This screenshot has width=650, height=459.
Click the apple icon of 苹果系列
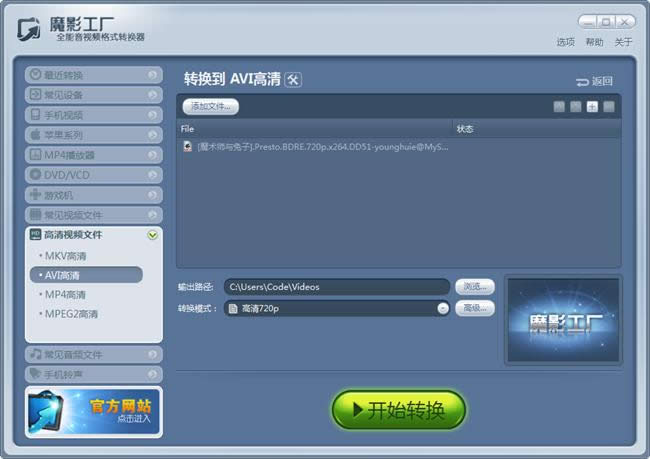tap(36, 134)
